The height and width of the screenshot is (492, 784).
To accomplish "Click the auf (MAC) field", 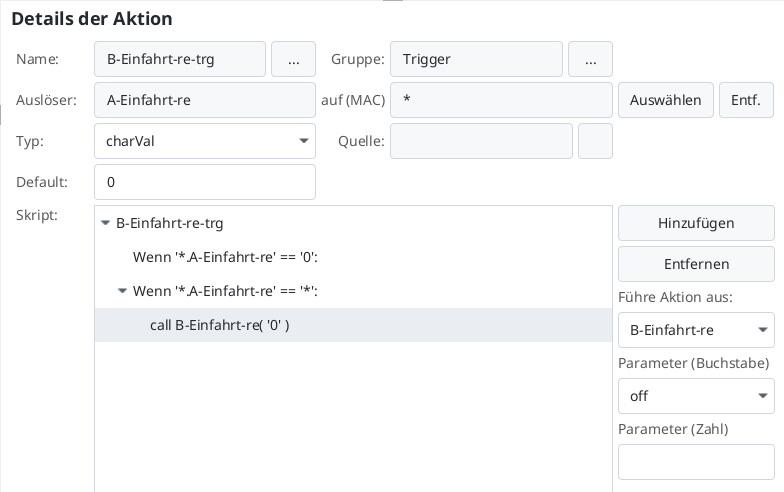I will coord(501,100).
